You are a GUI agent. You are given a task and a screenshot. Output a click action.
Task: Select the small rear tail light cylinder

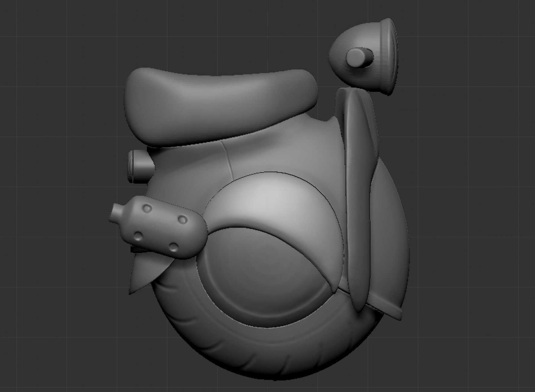(x=141, y=166)
